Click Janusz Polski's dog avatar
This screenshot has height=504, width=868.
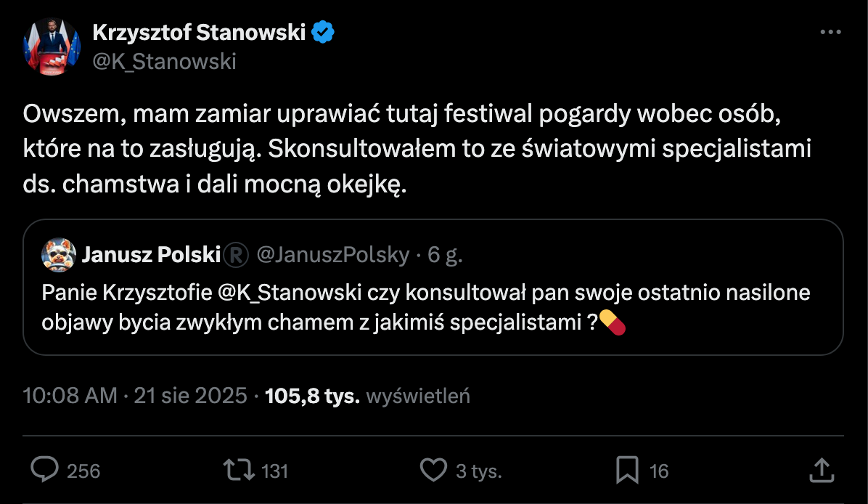[x=57, y=254]
